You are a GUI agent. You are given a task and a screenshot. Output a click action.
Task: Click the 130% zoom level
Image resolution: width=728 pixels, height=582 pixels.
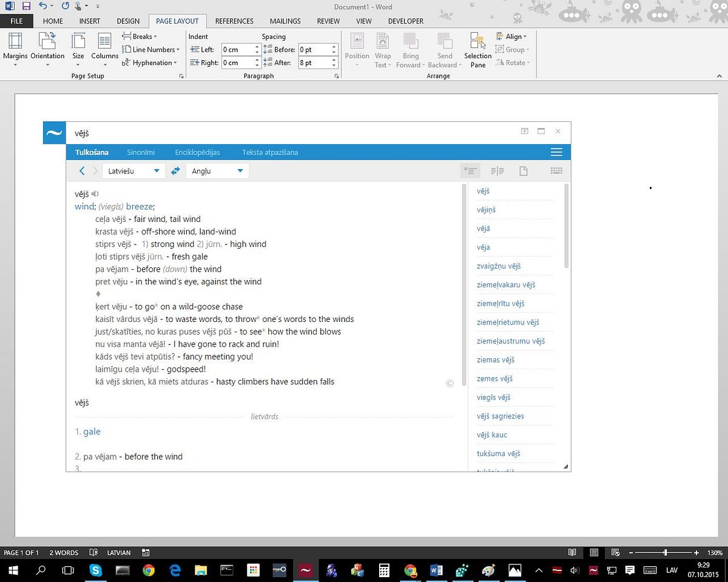715,552
